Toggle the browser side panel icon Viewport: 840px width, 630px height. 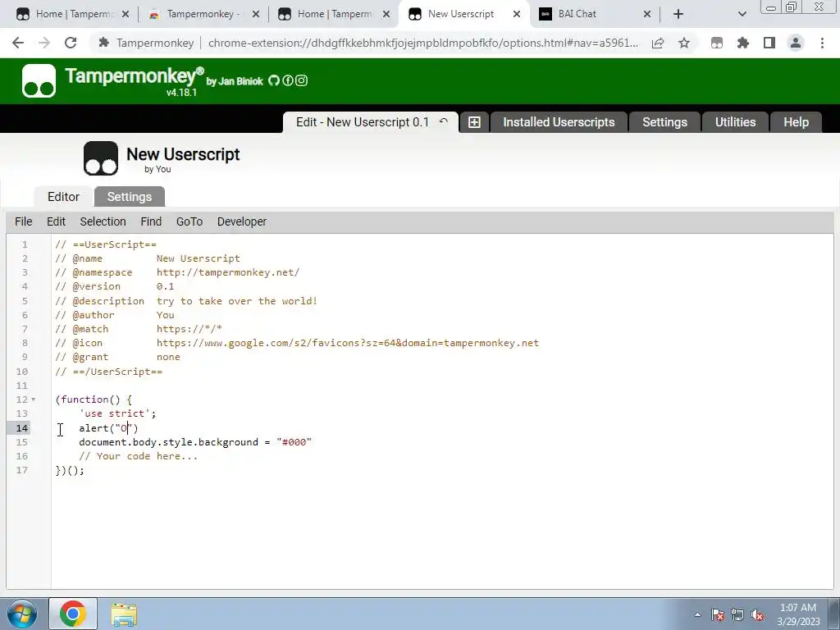point(769,43)
